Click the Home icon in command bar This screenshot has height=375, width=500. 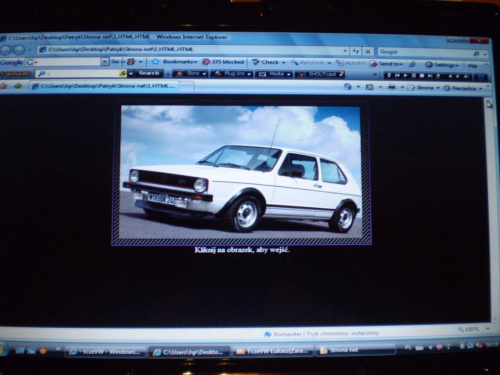(348, 87)
